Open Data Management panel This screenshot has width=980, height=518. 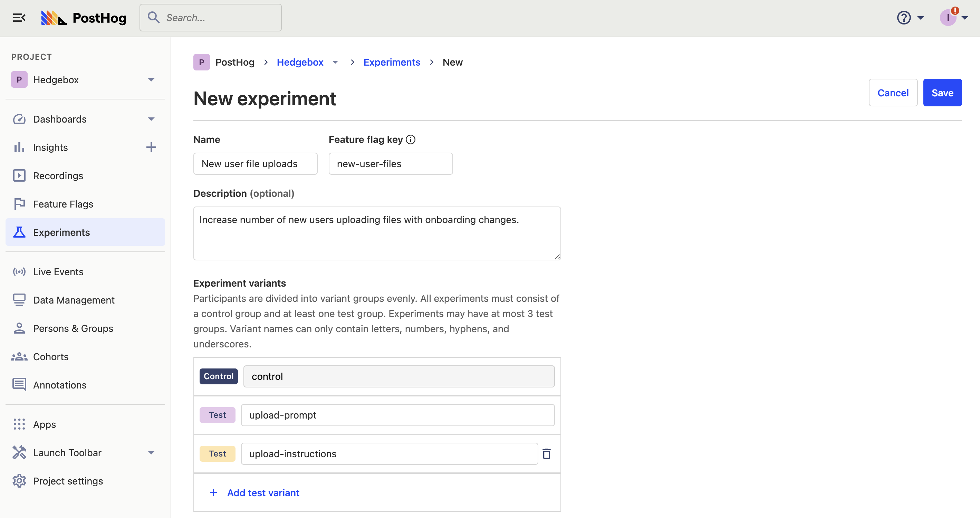(74, 300)
